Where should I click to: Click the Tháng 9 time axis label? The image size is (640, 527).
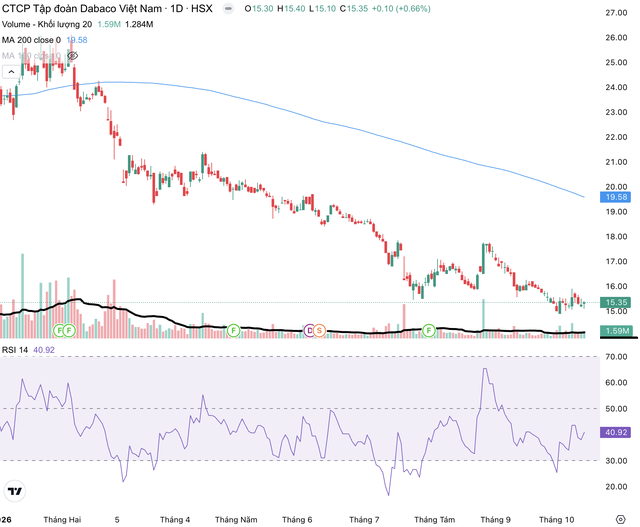tap(496, 520)
